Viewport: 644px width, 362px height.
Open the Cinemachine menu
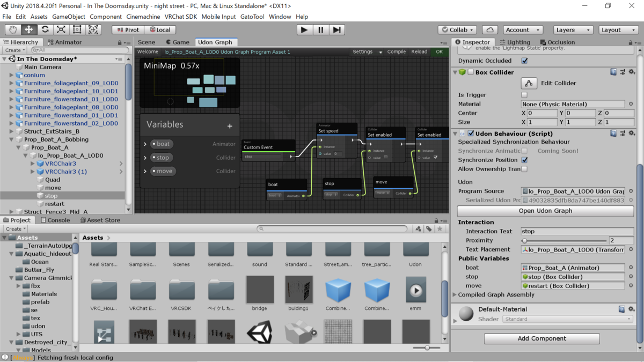[143, 17]
